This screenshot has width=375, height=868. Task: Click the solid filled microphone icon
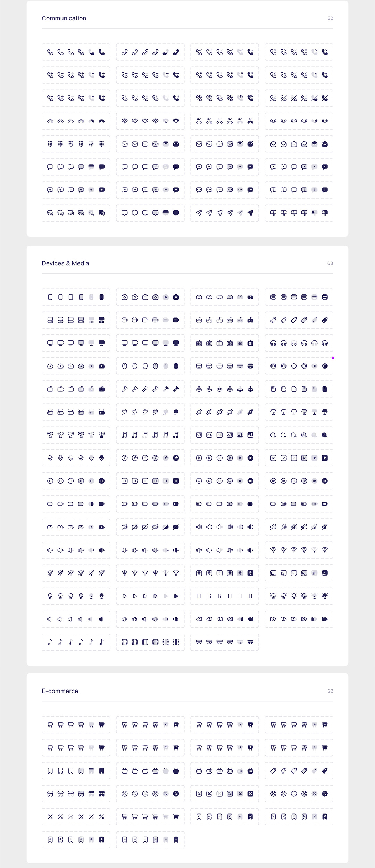pyautogui.click(x=102, y=458)
